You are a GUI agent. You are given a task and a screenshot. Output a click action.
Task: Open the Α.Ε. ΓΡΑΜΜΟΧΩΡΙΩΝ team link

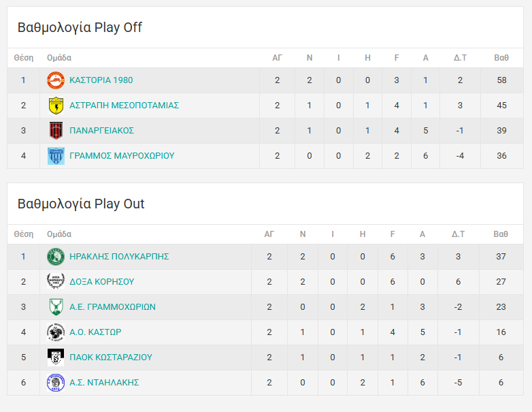click(x=112, y=307)
